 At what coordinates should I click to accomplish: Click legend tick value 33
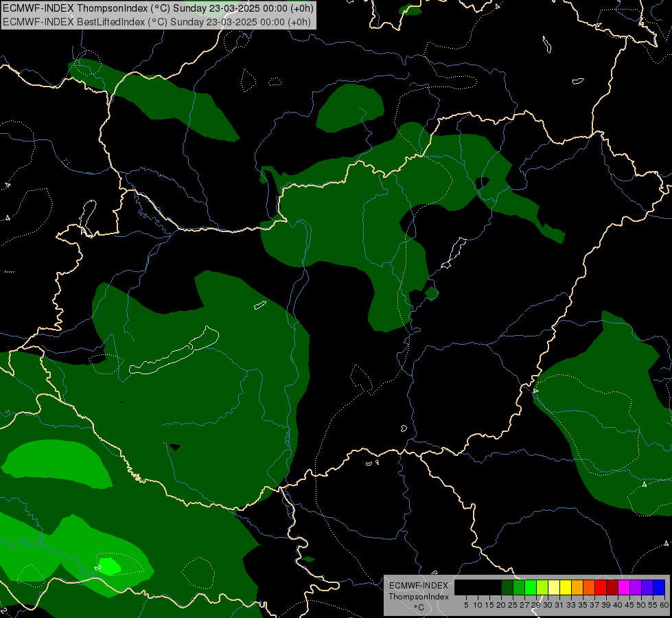[x=571, y=605]
